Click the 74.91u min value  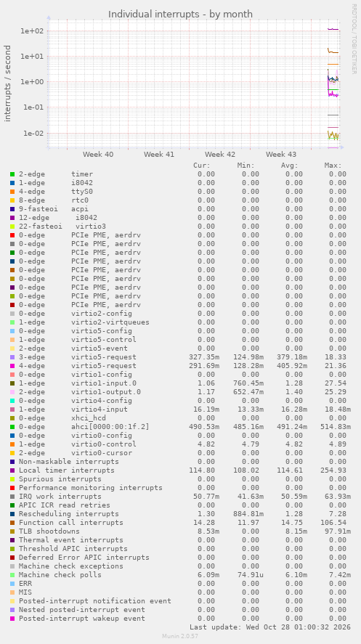[x=250, y=575]
